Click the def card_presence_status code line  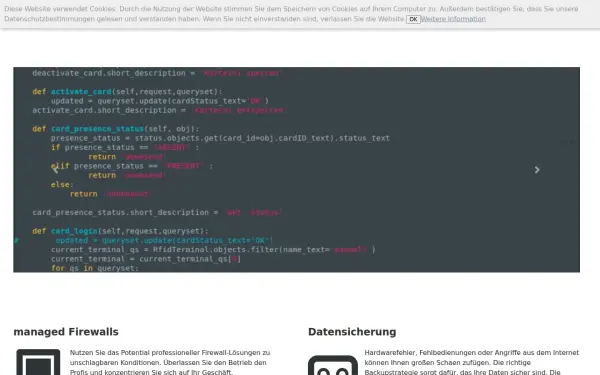116,129
